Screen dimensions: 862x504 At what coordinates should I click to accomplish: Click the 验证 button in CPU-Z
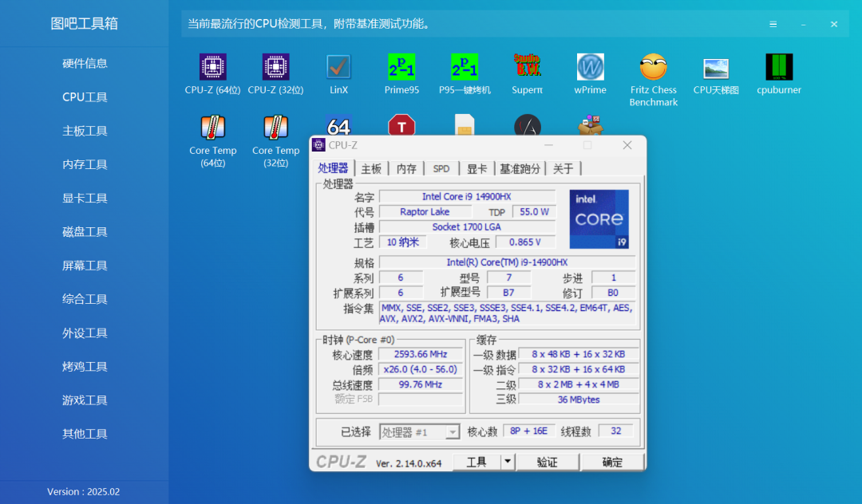click(547, 462)
